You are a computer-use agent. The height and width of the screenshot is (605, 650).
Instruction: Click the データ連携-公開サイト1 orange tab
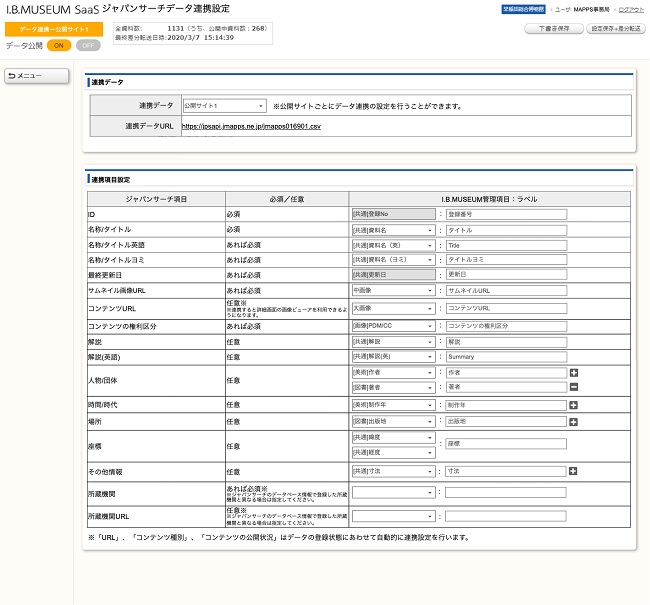coord(54,29)
